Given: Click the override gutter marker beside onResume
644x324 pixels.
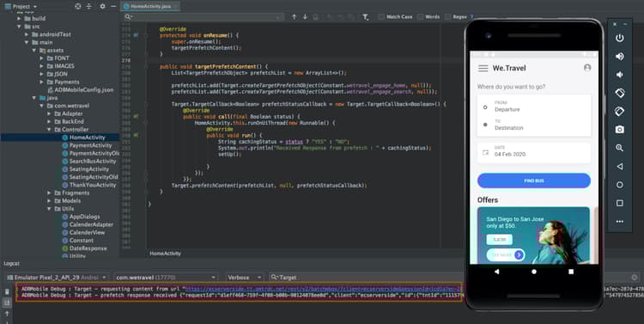Looking at the screenshot, I should [x=136, y=35].
